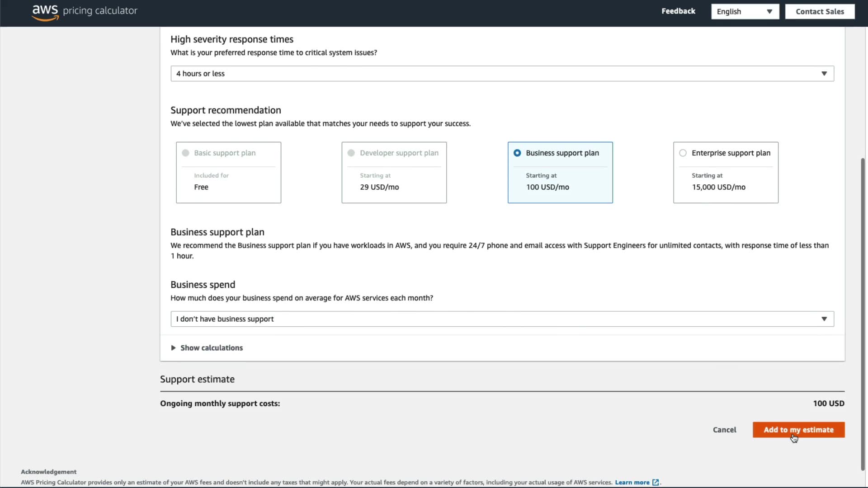Click the Show calculations triangle icon

173,348
